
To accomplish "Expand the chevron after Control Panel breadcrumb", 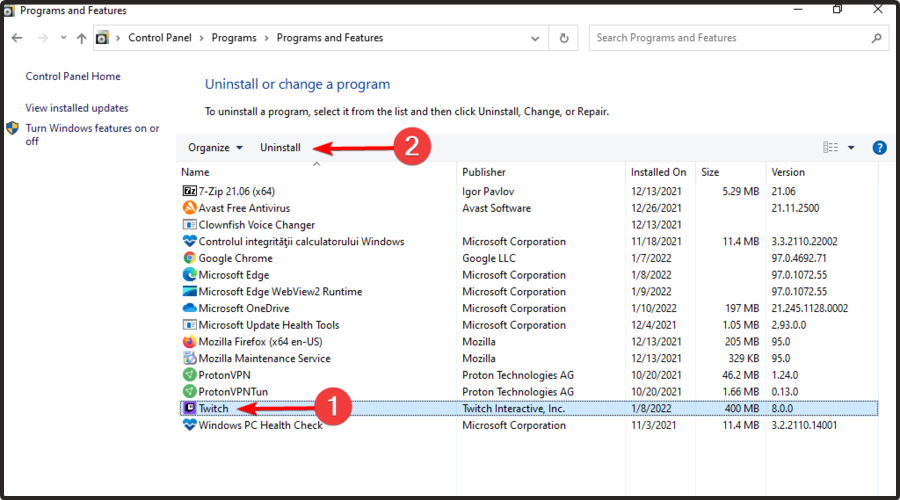I will pos(201,38).
